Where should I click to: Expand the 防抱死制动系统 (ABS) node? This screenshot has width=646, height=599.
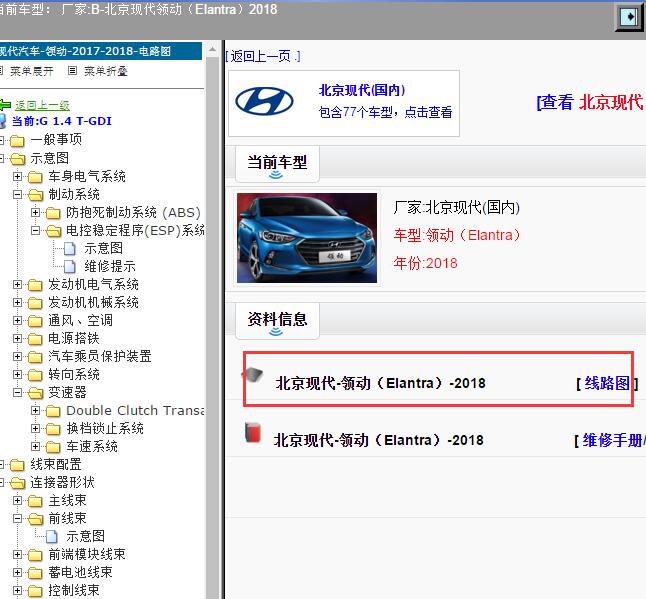[35, 213]
